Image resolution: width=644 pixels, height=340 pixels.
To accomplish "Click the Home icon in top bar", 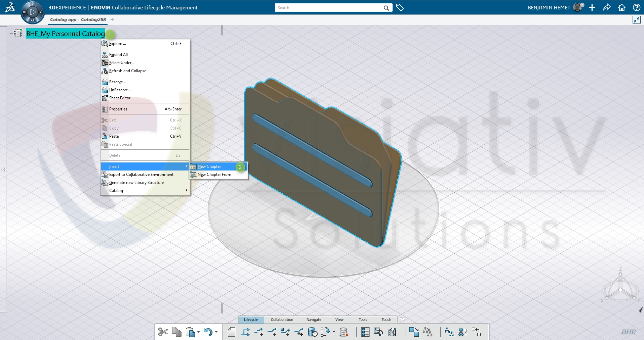I will click(x=622, y=7).
